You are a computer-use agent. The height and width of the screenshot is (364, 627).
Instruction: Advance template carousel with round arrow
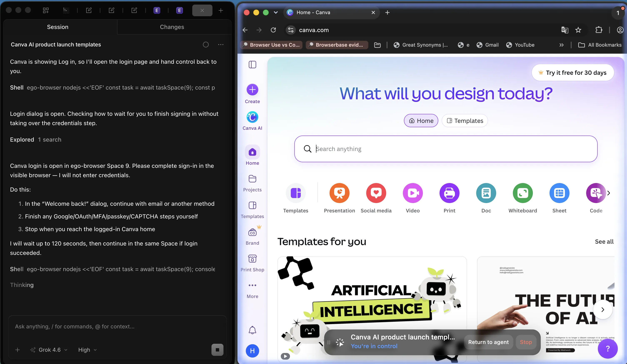[603, 309]
